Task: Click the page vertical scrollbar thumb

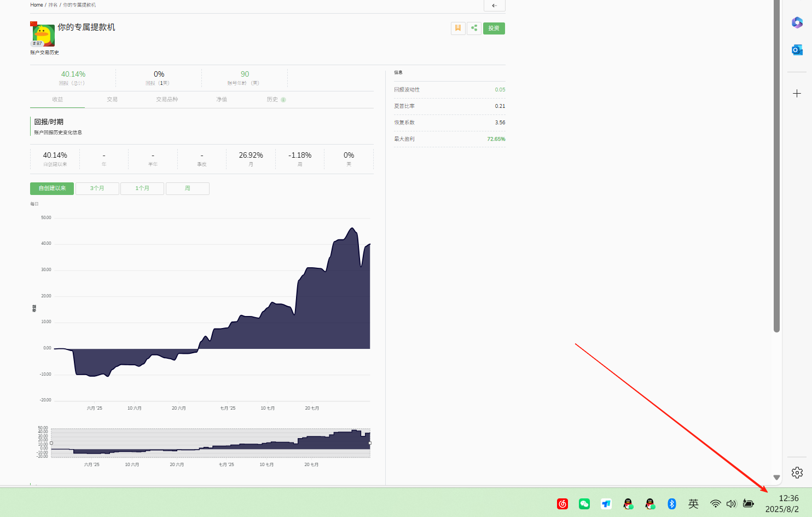Action: [x=776, y=166]
